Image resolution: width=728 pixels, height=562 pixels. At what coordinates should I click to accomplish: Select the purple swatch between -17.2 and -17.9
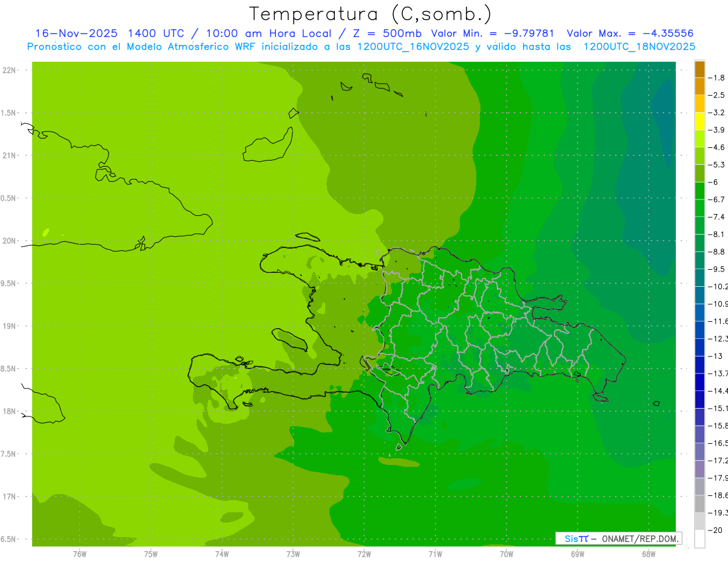point(699,469)
